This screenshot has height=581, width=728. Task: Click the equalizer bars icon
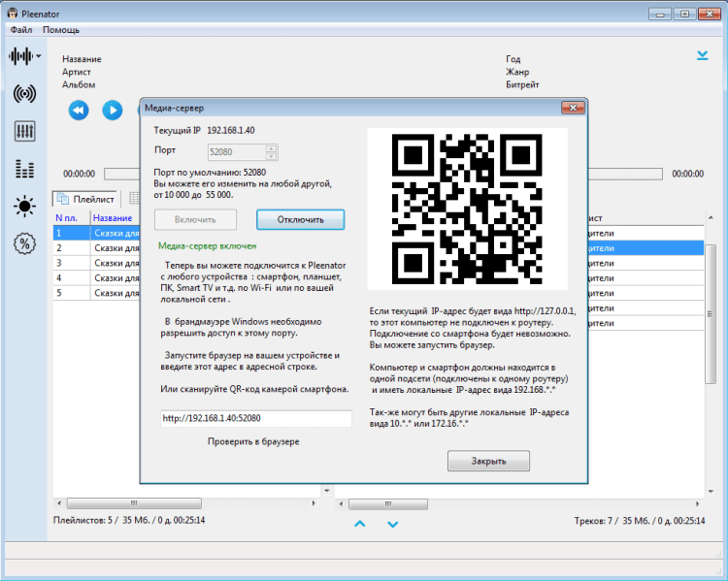pyautogui.click(x=25, y=169)
